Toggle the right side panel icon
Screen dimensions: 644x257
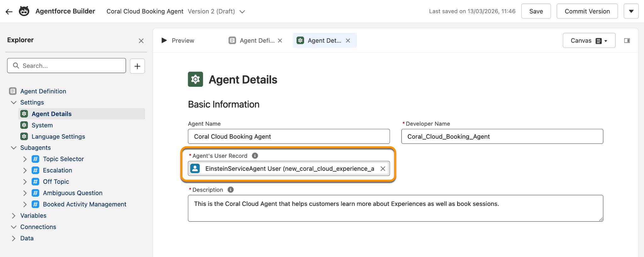(x=627, y=41)
